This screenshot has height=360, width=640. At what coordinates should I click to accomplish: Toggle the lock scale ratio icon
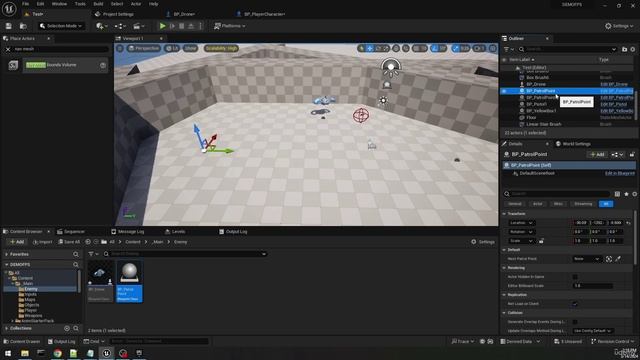(x=541, y=241)
